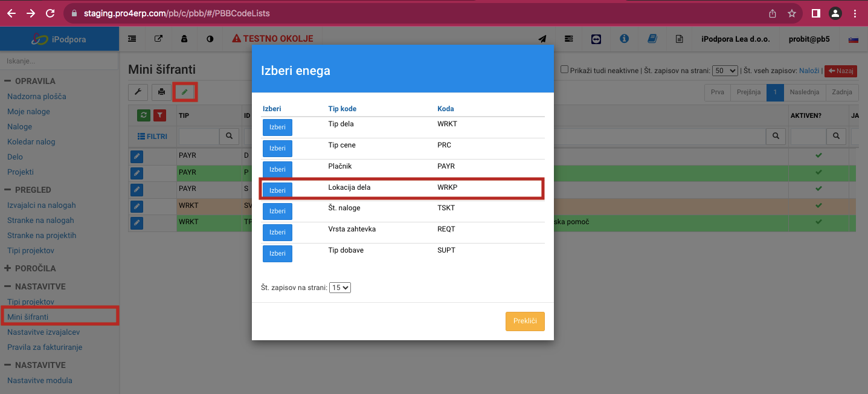Open Pravila za fakturiranje in sidebar
Viewport: 868px width, 394px height.
[x=45, y=347]
